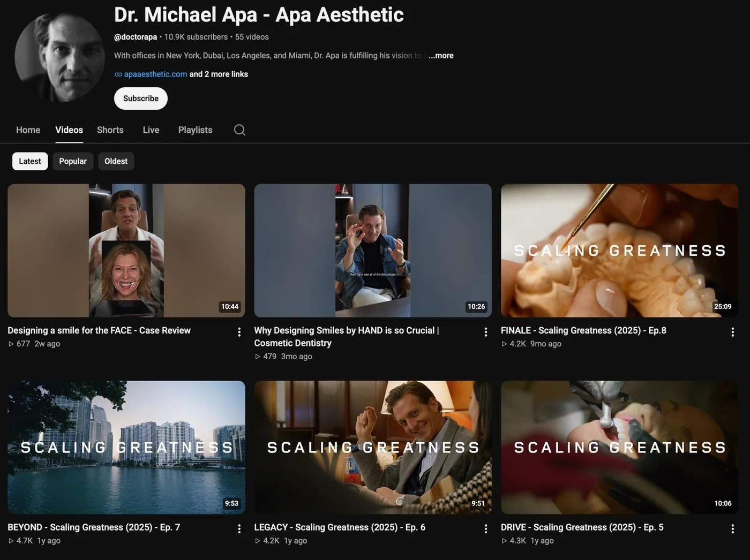
Task: Click the '10.9K subscribers' text
Action: coord(196,37)
